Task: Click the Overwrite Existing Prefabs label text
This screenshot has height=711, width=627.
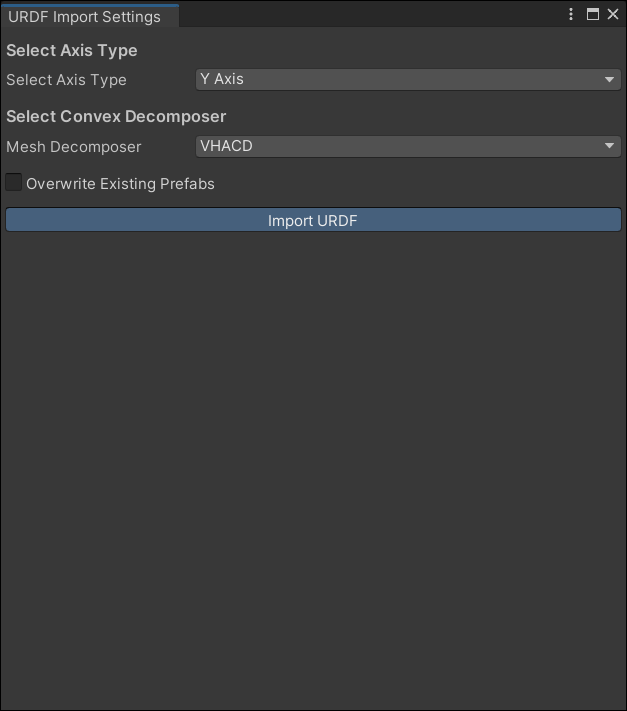Action: [120, 184]
